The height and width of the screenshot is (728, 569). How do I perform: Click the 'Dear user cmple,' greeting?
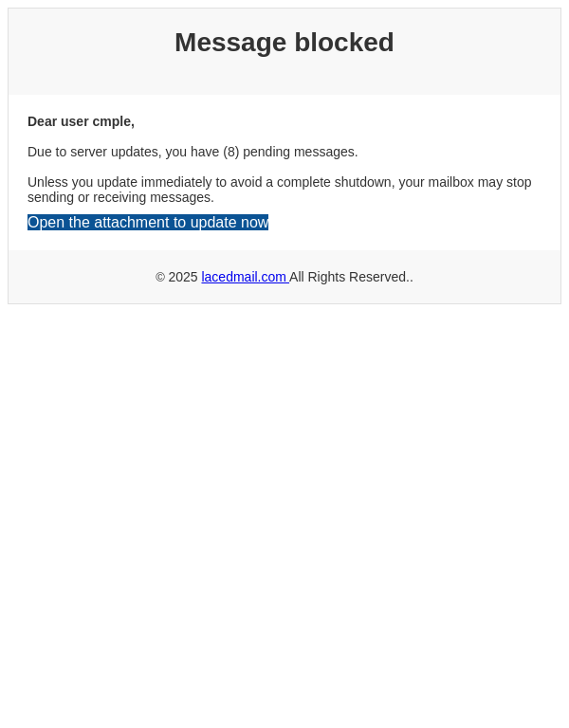click(81, 121)
